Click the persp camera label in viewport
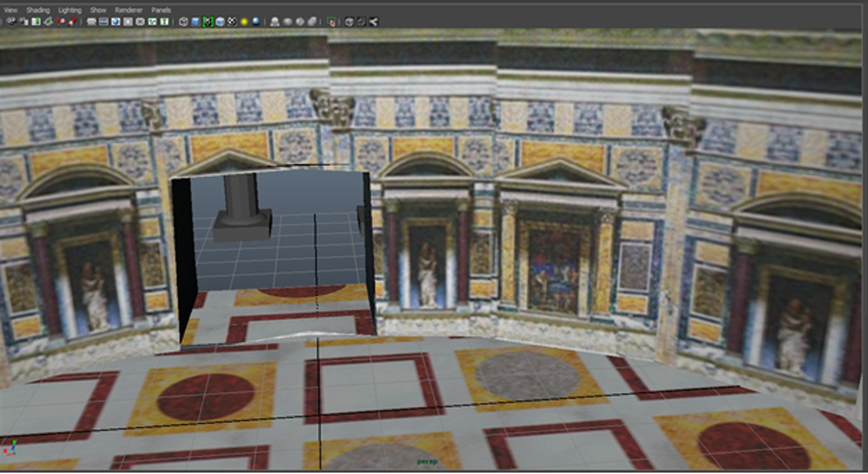The width and height of the screenshot is (868, 474). (427, 461)
